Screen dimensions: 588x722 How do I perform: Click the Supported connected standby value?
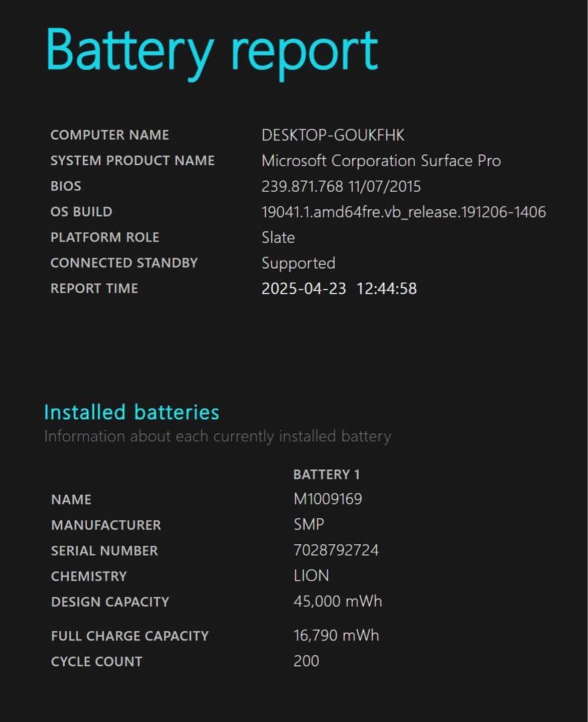(x=298, y=263)
